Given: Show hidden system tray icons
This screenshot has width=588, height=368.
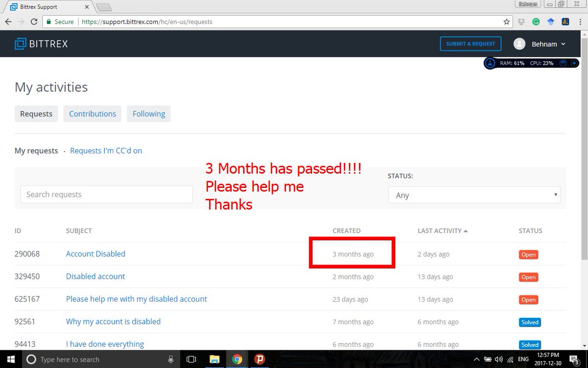Looking at the screenshot, I should point(476,359).
